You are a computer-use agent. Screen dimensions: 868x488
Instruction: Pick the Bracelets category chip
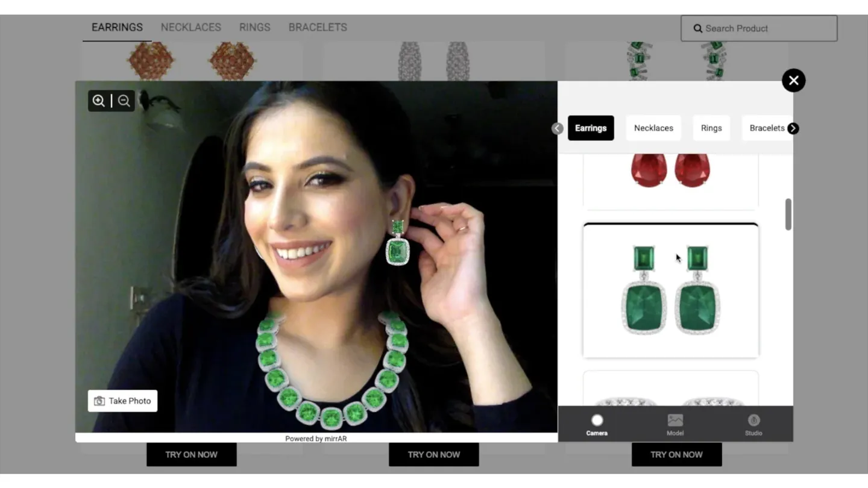tap(766, 128)
